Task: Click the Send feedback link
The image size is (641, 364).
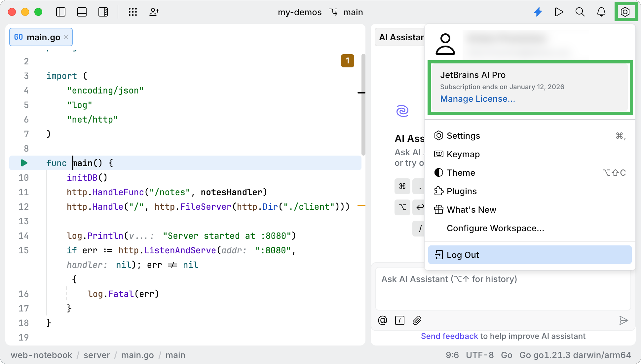Action: (449, 336)
